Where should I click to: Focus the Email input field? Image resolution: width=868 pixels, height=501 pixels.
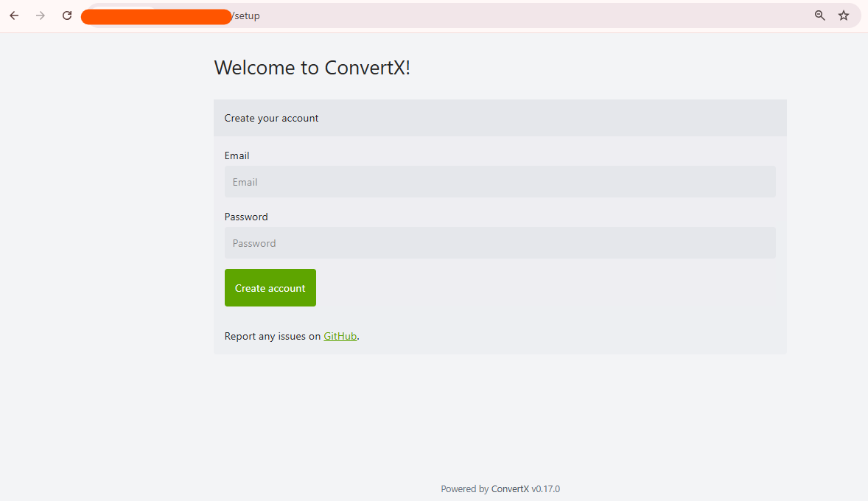pos(500,181)
